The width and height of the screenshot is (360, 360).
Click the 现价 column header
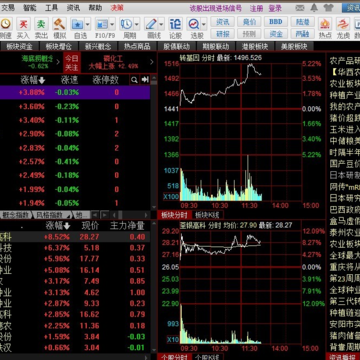[90, 226]
